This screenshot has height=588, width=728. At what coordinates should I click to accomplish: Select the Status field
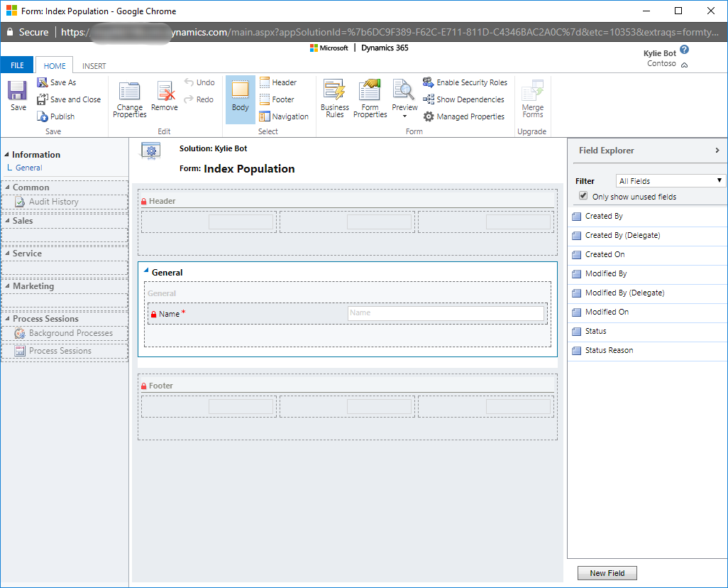(647, 332)
